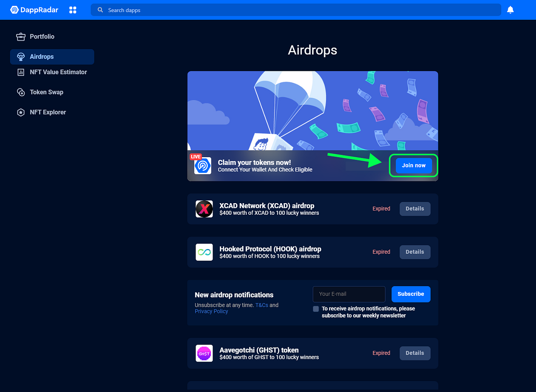Click the airdrop parachute banner image
Viewport: 536px width, 392px height.
[313, 111]
